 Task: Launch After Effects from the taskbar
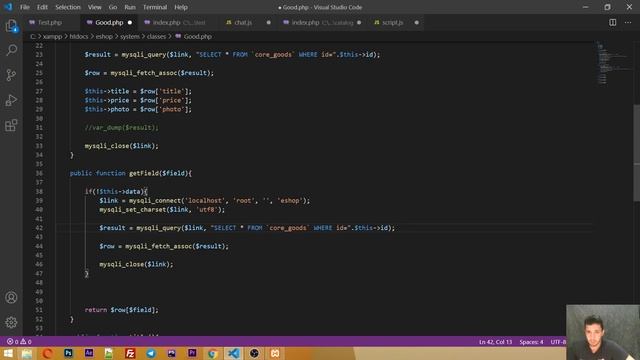(x=89, y=353)
